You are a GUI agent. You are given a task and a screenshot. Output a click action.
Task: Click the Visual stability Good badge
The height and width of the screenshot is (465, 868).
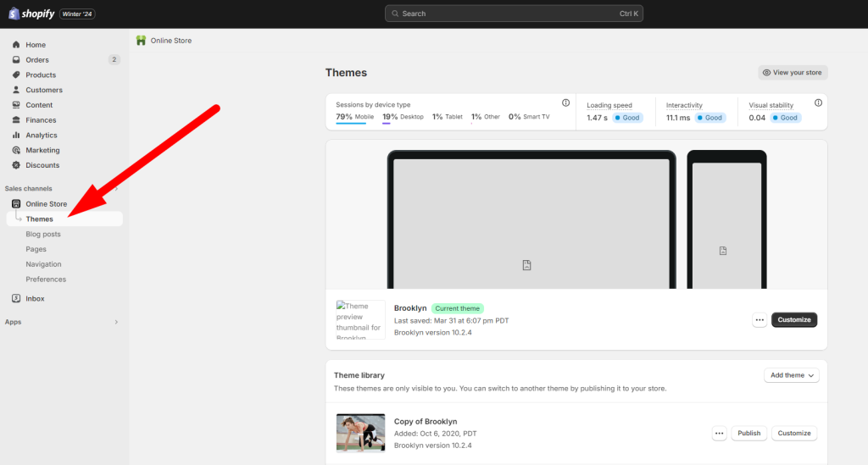point(785,118)
